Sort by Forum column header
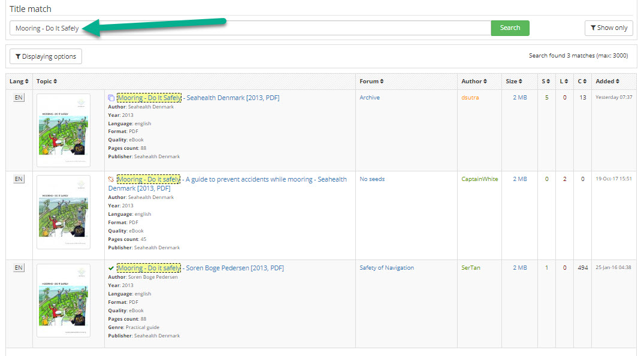644x356 pixels. click(x=371, y=82)
